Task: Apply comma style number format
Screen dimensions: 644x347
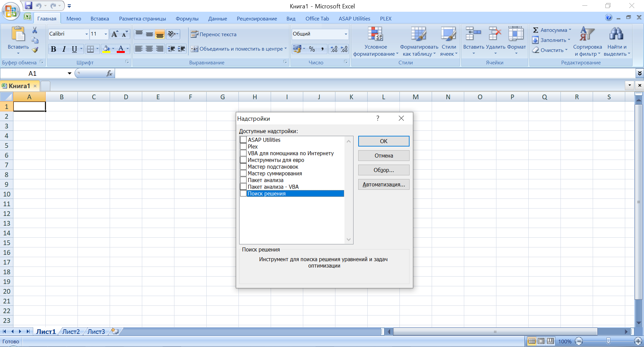Action: [x=322, y=49]
